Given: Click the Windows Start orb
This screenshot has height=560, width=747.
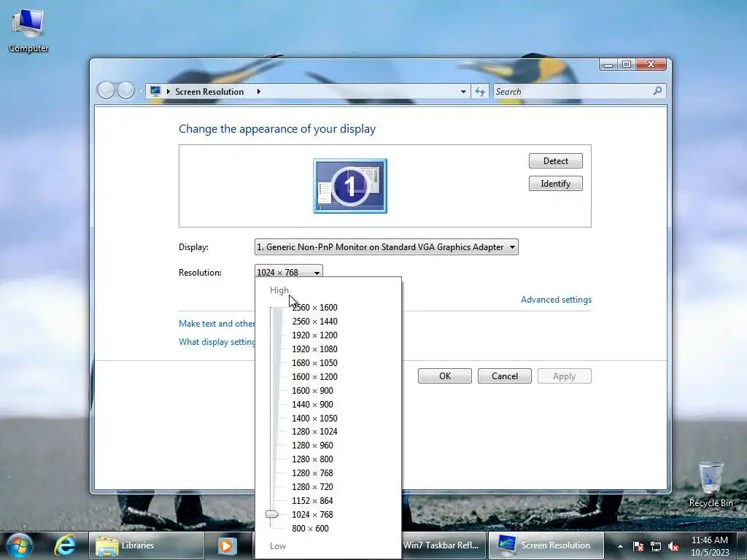Looking at the screenshot, I should pyautogui.click(x=20, y=545).
